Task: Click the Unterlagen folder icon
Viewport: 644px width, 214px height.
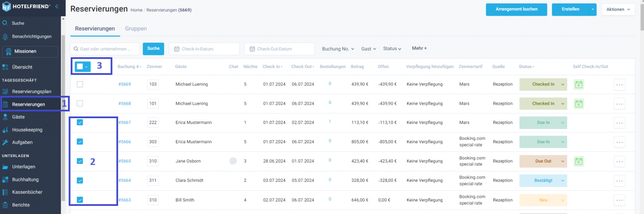Action: (x=5, y=167)
